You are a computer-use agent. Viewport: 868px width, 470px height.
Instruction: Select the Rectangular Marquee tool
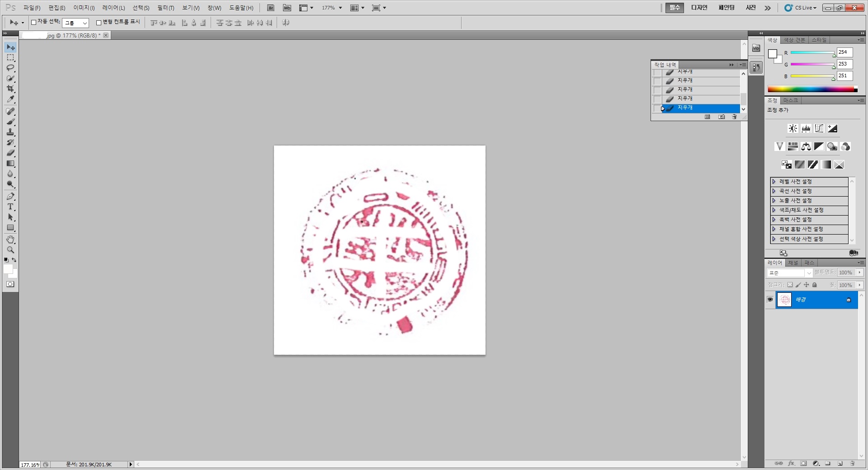point(10,58)
